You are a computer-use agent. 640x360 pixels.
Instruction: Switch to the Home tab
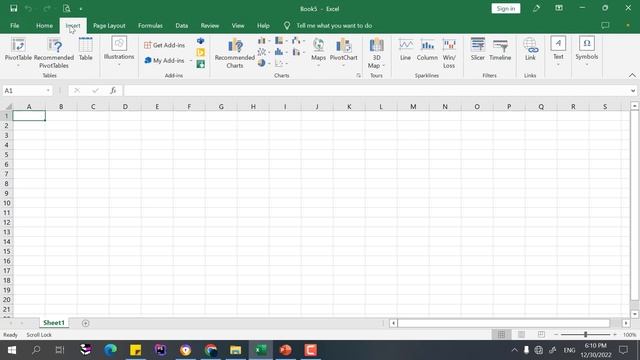[44, 25]
